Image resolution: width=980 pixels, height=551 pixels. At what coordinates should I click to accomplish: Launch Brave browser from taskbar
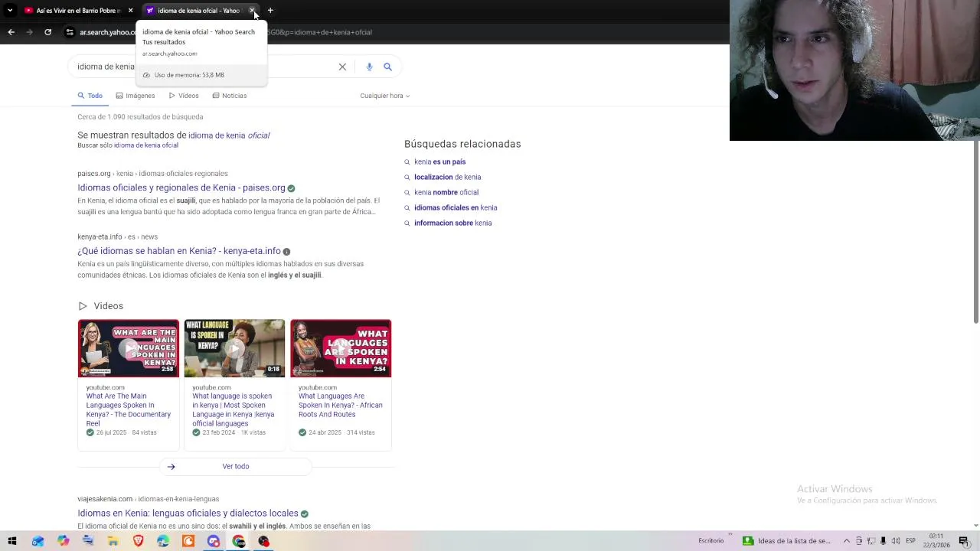[x=138, y=541]
